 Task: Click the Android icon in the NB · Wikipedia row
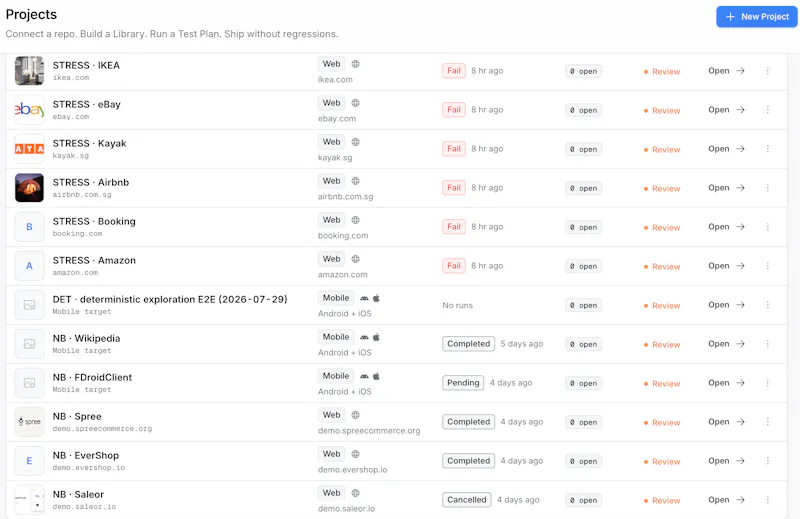(364, 337)
